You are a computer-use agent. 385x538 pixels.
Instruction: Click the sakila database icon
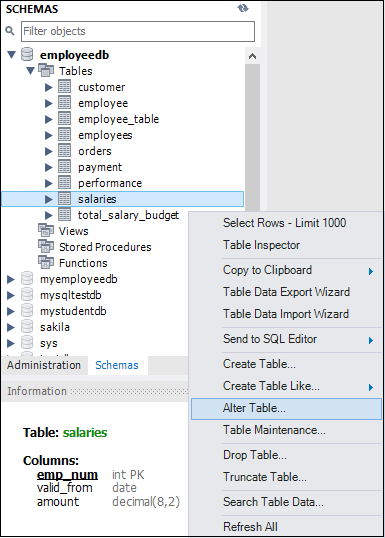coord(27,326)
